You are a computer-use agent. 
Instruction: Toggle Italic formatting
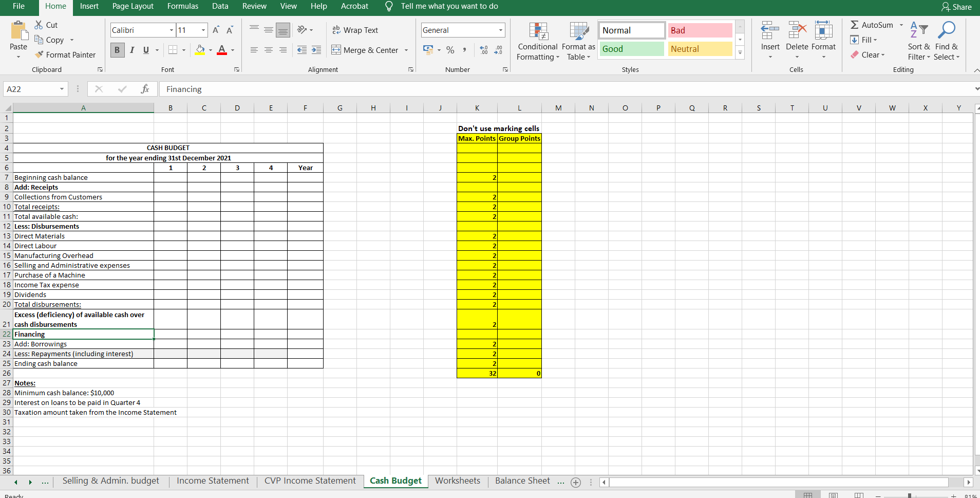point(131,50)
